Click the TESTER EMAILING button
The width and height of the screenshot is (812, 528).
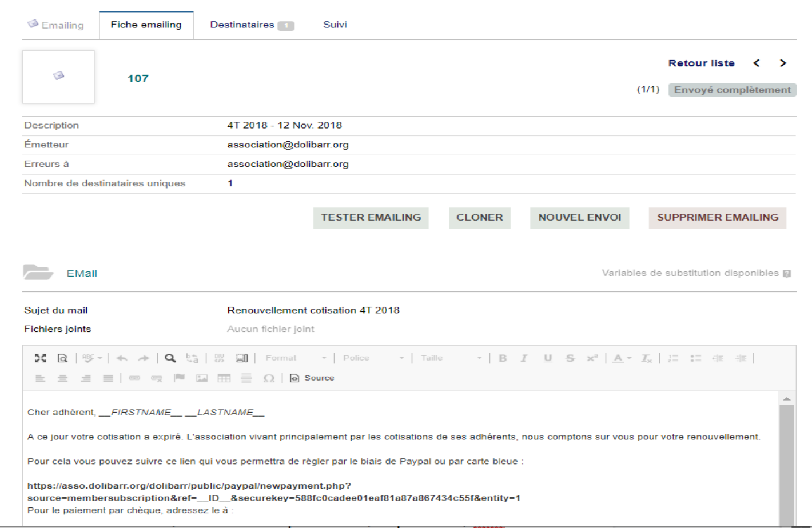tap(371, 218)
